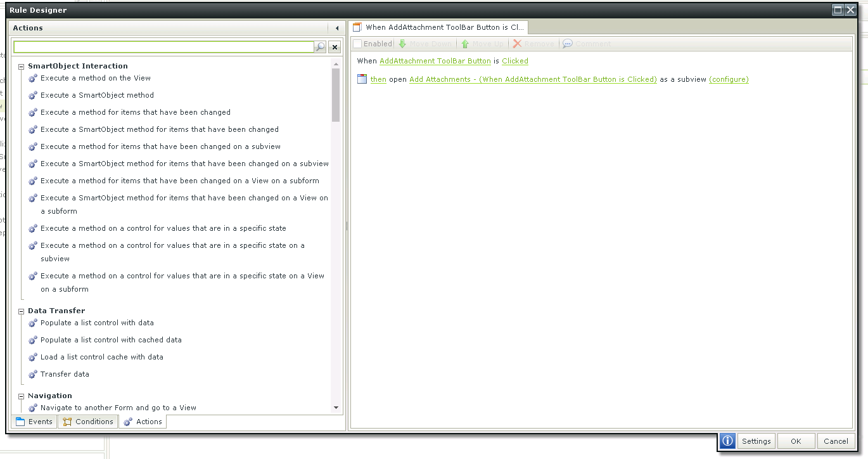The height and width of the screenshot is (459, 868).
Task: Maximize the Rule Designer window
Action: coord(838,10)
